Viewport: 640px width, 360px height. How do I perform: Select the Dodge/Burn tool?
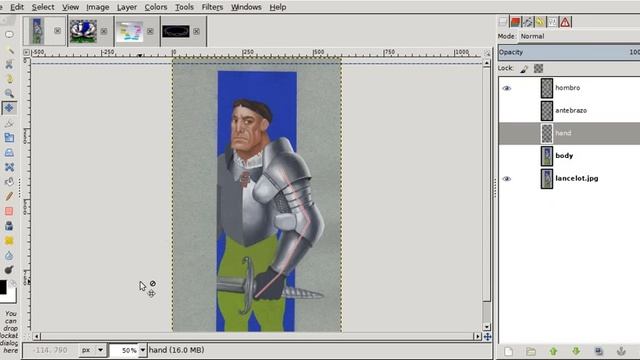pyautogui.click(x=9, y=270)
